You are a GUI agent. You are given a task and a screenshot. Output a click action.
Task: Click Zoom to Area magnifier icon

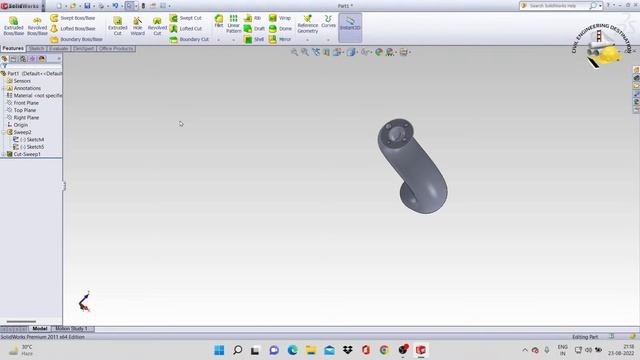(305, 52)
